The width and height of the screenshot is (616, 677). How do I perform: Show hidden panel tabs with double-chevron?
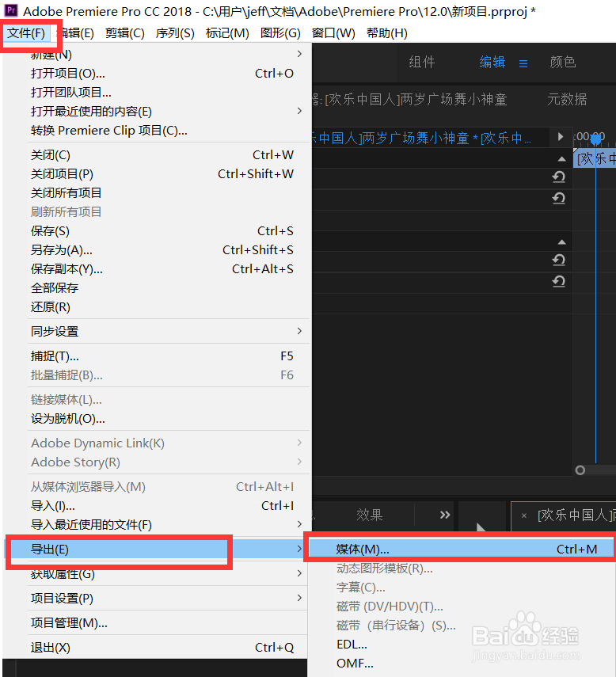click(x=445, y=515)
